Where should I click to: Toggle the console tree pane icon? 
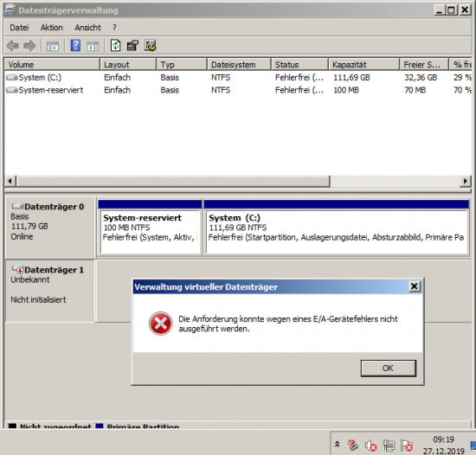53,47
